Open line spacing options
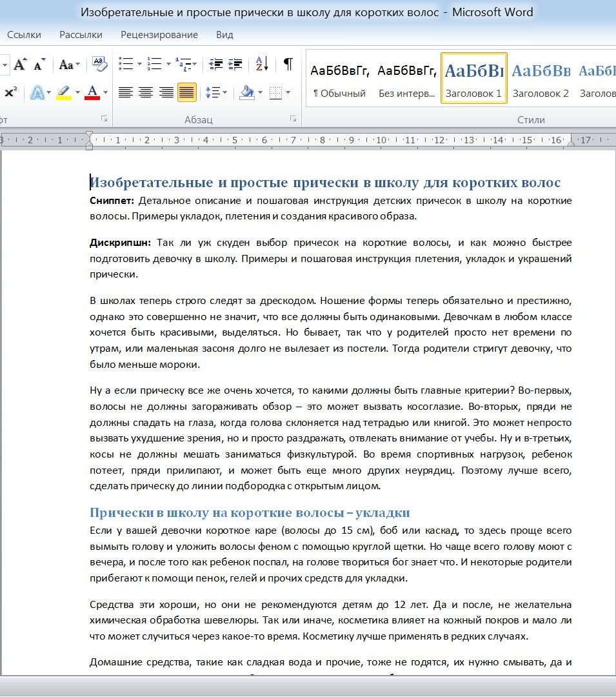 pos(216,92)
